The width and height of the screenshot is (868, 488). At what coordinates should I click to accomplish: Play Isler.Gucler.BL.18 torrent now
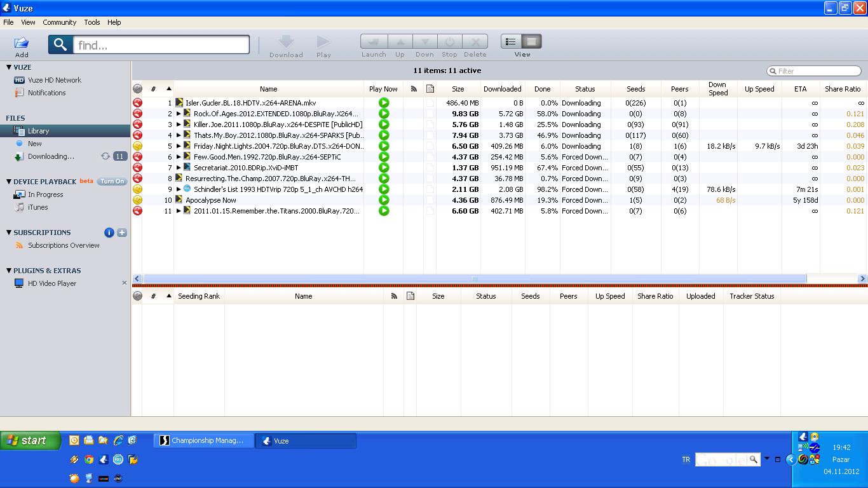[x=384, y=103]
